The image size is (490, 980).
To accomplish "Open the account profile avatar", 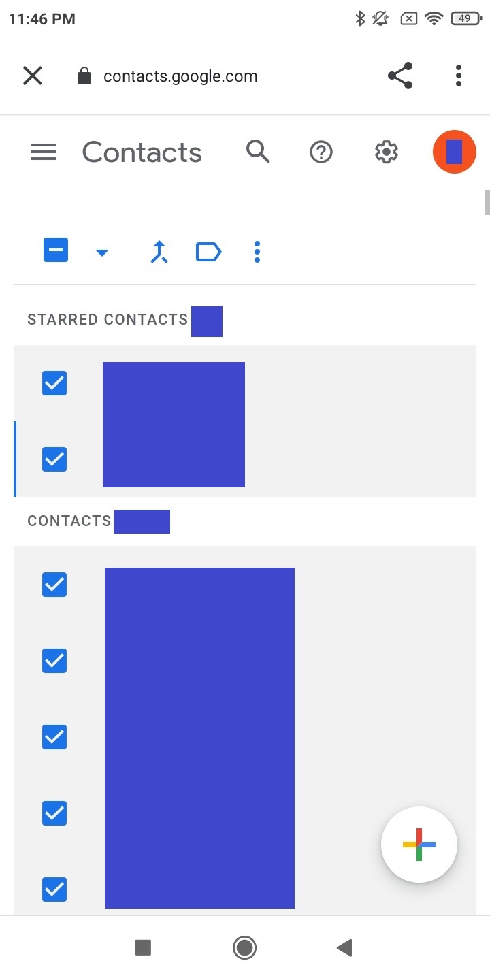I will 455,152.
